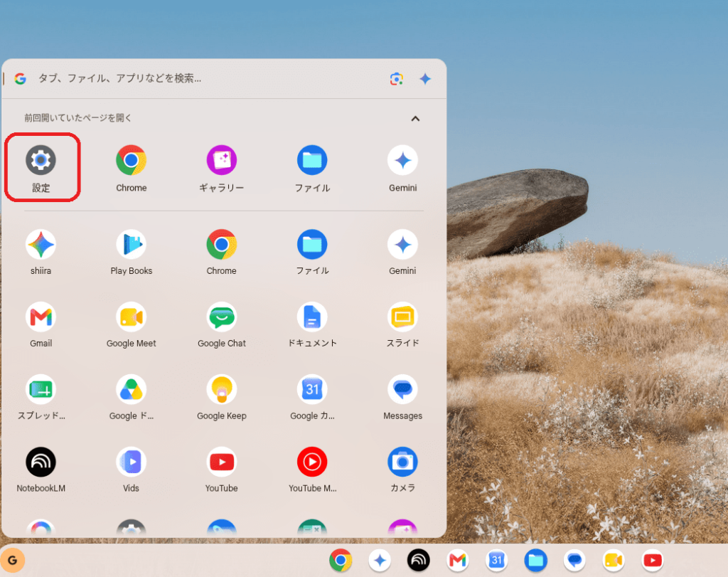Open Chrome from the shelf
The image size is (728, 577).
pos(341,560)
